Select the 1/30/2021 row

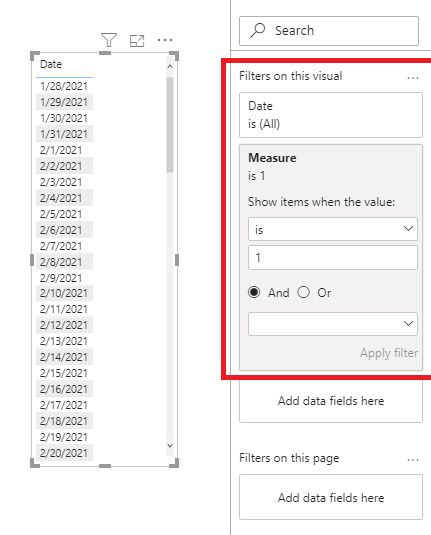(x=64, y=118)
